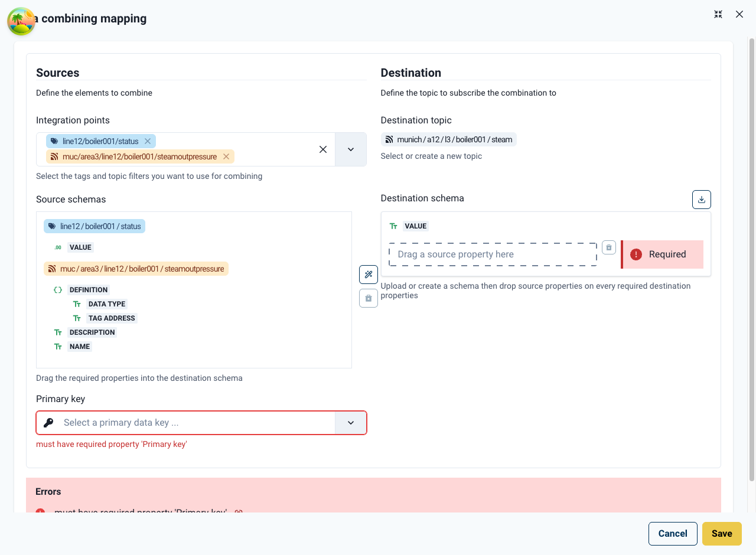Open the Integration points dropdown
Screen dimensions: 756x555
click(x=351, y=149)
